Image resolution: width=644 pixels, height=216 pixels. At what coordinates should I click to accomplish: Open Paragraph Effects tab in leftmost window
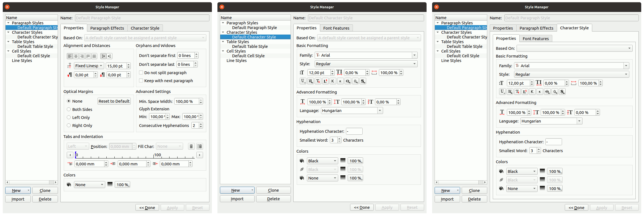coord(107,28)
